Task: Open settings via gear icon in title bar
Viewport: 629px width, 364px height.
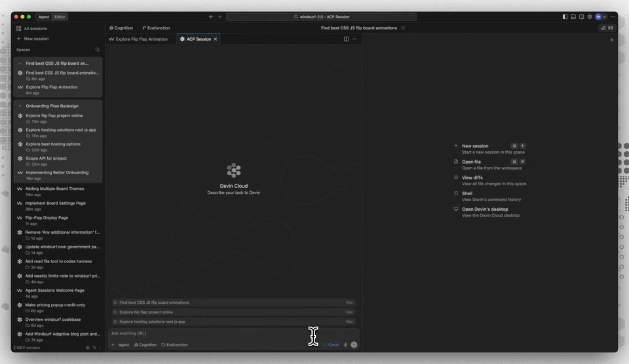Action: click(x=590, y=17)
